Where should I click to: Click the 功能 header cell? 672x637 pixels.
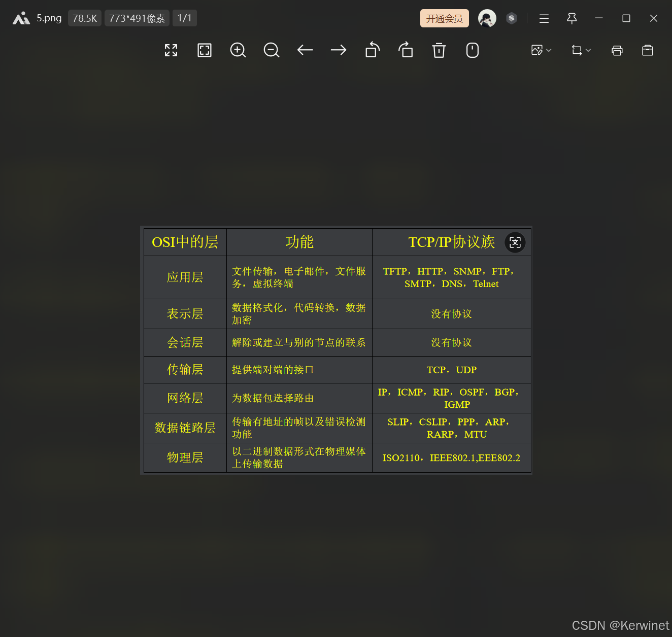pos(299,242)
